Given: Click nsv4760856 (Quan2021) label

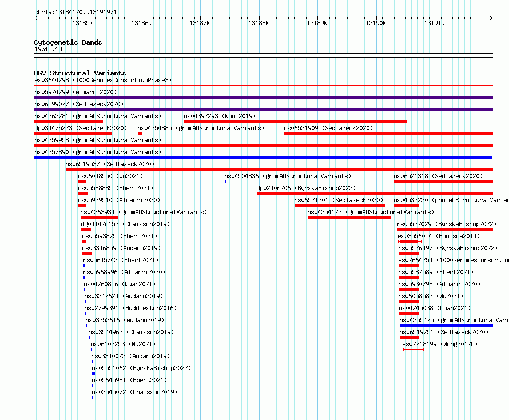Looking at the screenshot, I should coord(120,284).
